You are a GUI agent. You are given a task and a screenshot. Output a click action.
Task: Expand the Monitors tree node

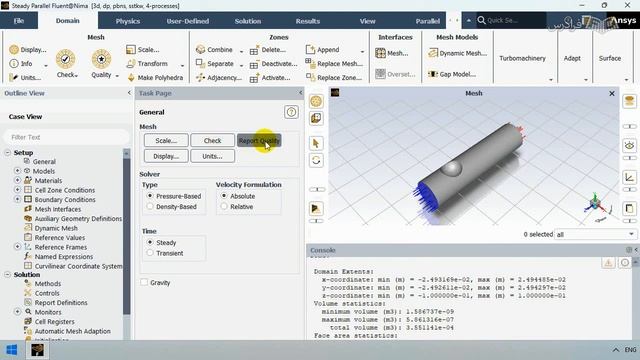[17, 311]
